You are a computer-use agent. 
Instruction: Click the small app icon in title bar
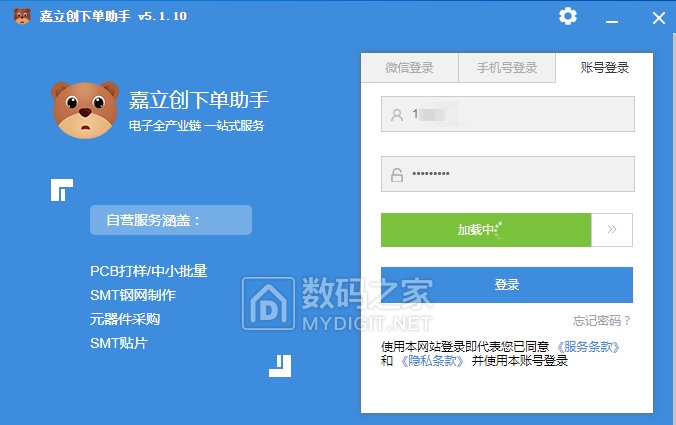(20, 17)
